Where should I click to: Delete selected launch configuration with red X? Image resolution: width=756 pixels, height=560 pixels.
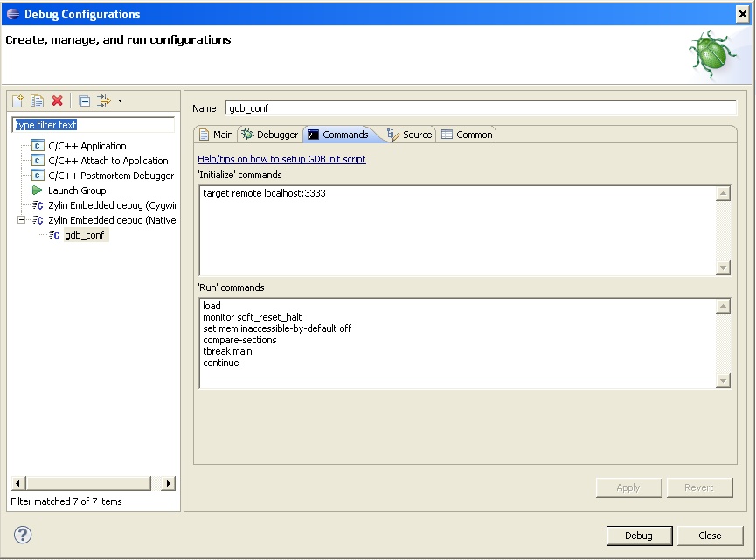click(58, 101)
